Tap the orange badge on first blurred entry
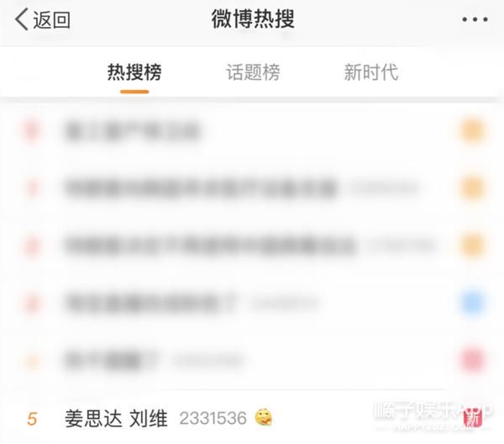 pyautogui.click(x=472, y=130)
